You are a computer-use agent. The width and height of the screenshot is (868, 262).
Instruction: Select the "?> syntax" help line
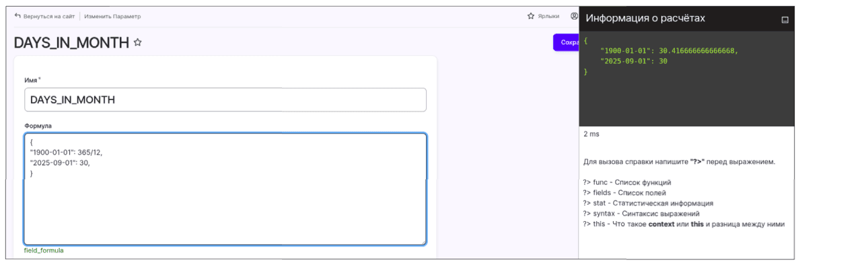click(641, 214)
